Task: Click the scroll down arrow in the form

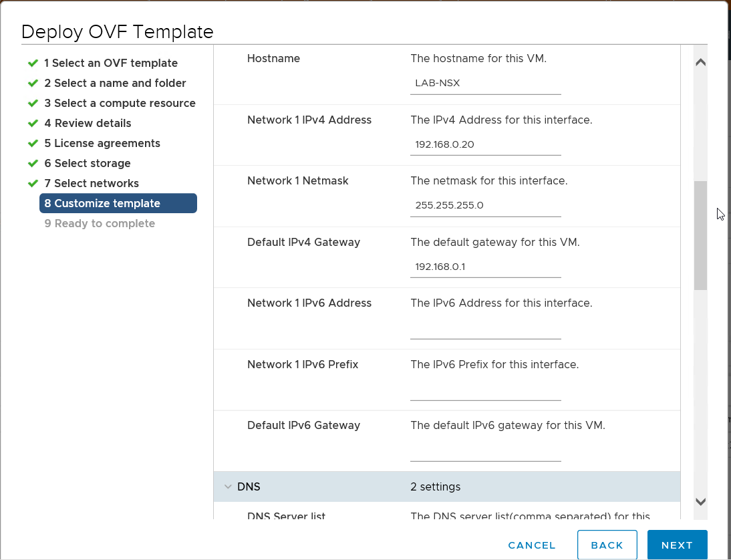Action: pos(700,502)
